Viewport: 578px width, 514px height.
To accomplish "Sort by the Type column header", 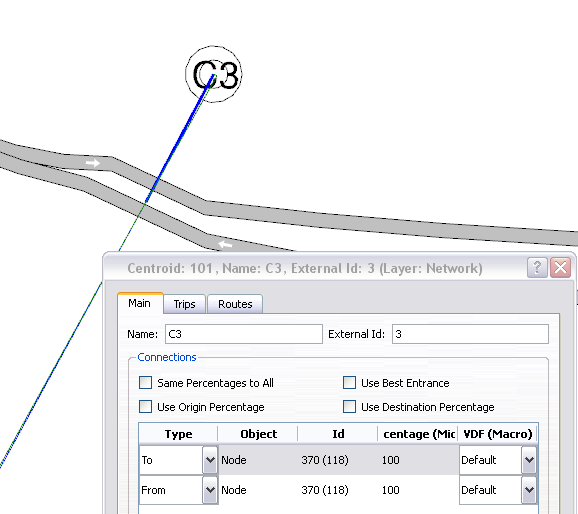I will point(178,434).
